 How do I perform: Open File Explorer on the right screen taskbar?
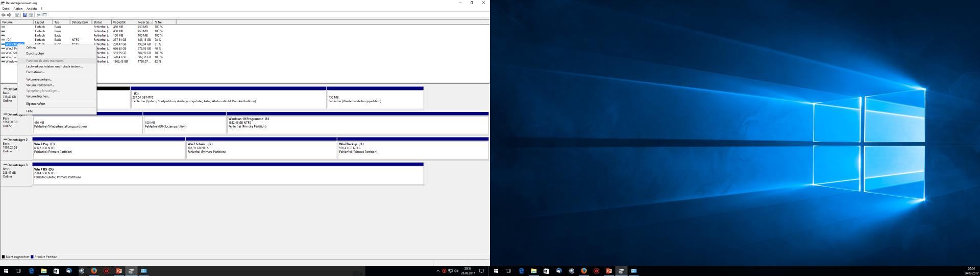pyautogui.click(x=534, y=271)
